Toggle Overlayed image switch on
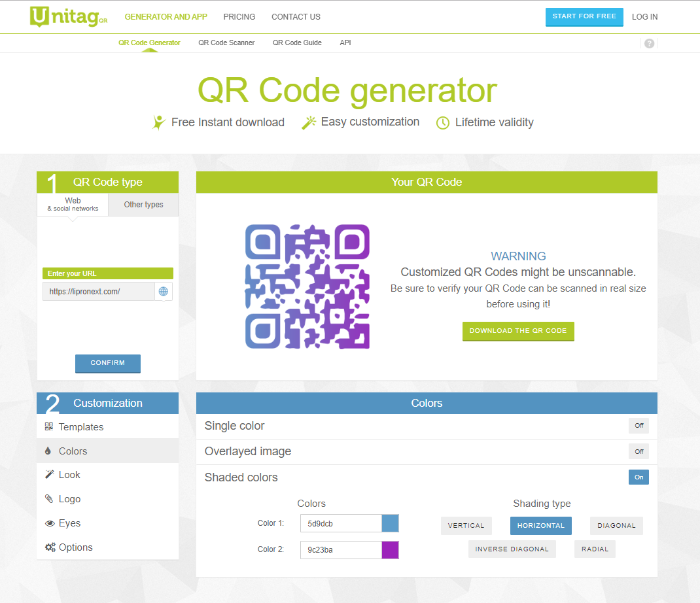Screen dimensions: 700x603 (639, 451)
